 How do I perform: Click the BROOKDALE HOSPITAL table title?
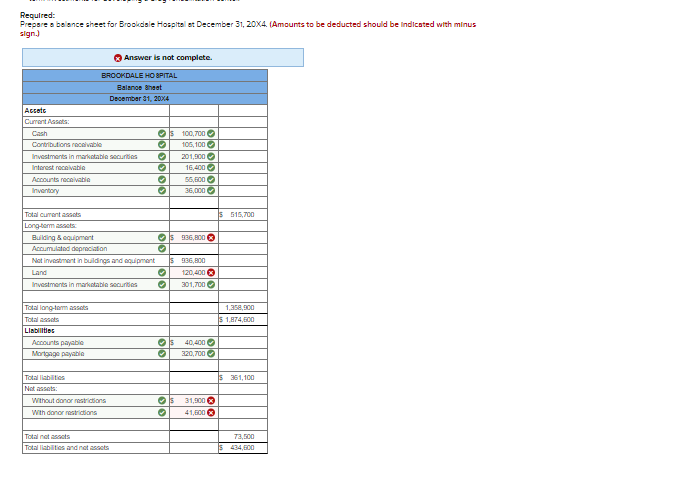(139, 76)
